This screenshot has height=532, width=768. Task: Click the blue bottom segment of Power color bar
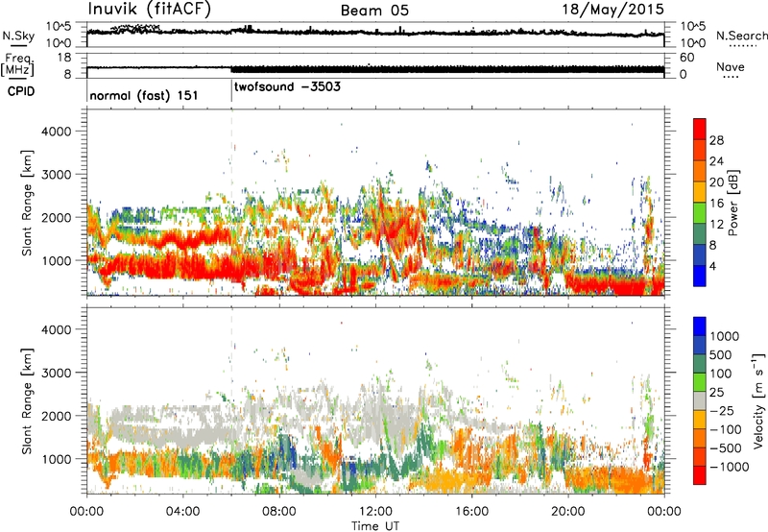coord(700,276)
